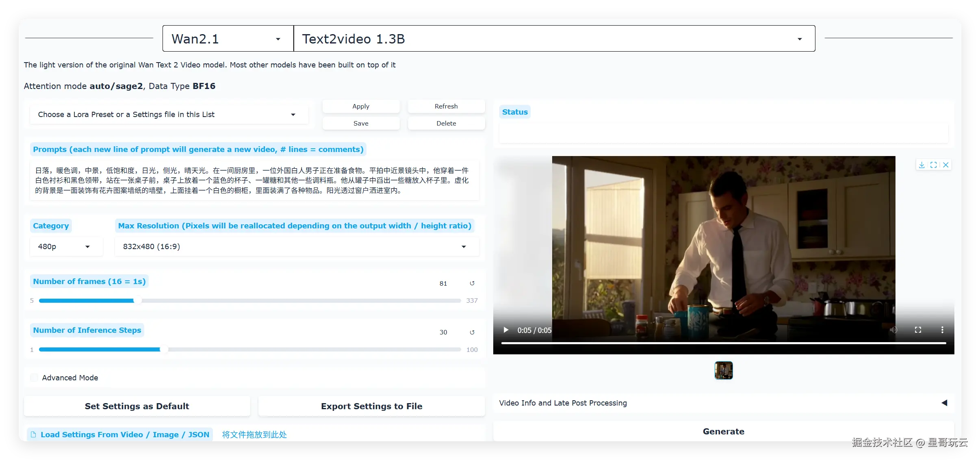Image resolution: width=980 pixels, height=460 pixels.
Task: Reset Number of Inference Steps value
Action: click(x=472, y=332)
